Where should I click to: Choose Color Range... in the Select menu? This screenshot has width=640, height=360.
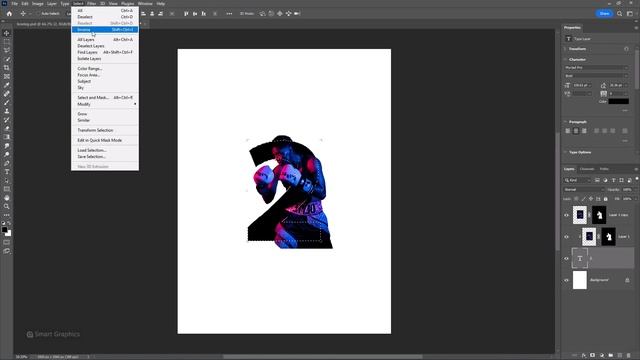105,69
